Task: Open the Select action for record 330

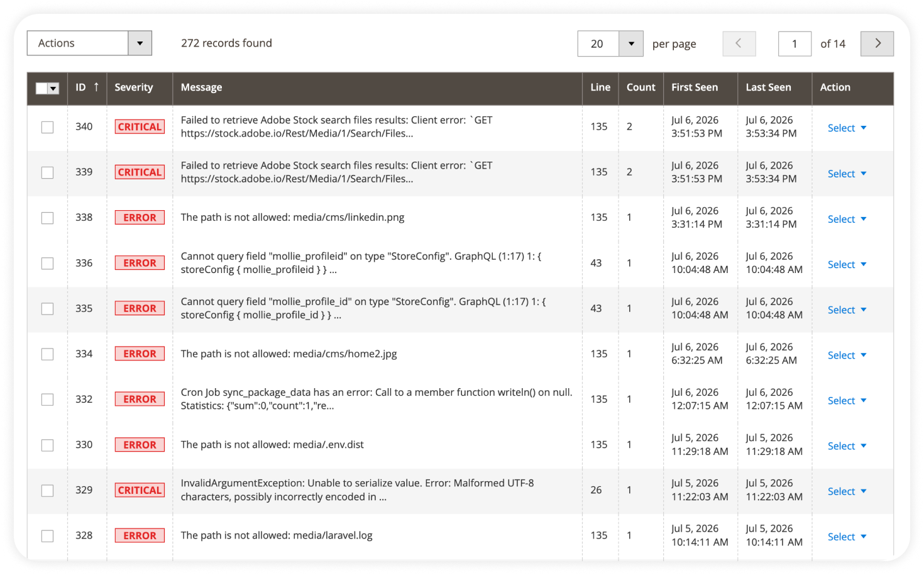Action: pyautogui.click(x=847, y=445)
